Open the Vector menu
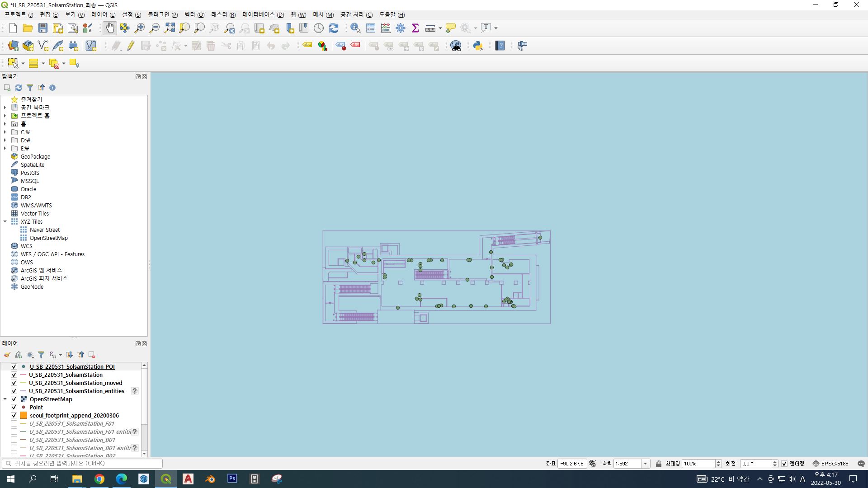The width and height of the screenshot is (868, 488). (194, 14)
